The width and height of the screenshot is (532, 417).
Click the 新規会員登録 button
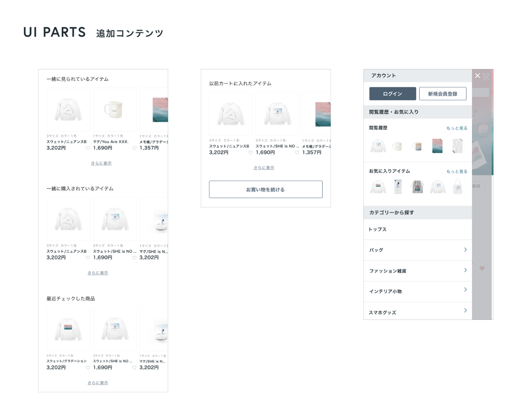pyautogui.click(x=443, y=94)
